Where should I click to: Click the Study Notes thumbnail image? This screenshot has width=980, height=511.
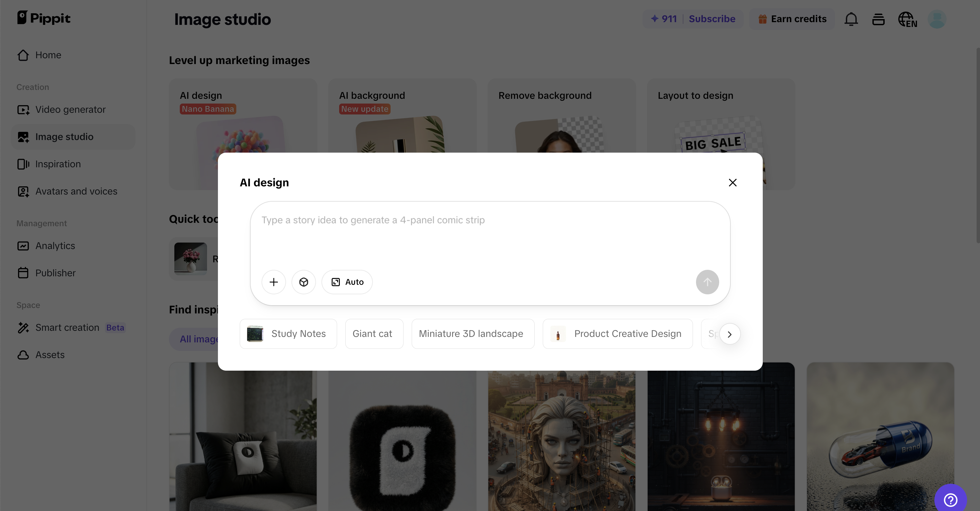(255, 334)
